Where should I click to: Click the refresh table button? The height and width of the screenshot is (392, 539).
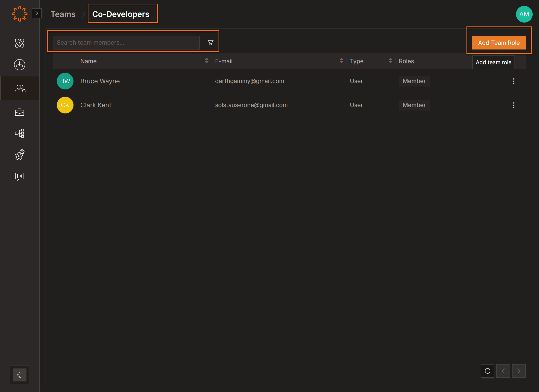(487, 371)
